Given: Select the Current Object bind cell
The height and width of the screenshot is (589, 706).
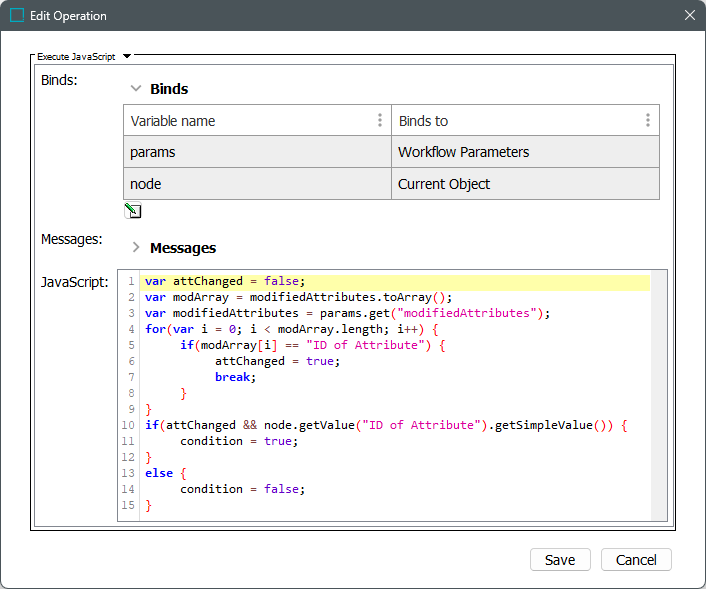Looking at the screenshot, I should [524, 184].
